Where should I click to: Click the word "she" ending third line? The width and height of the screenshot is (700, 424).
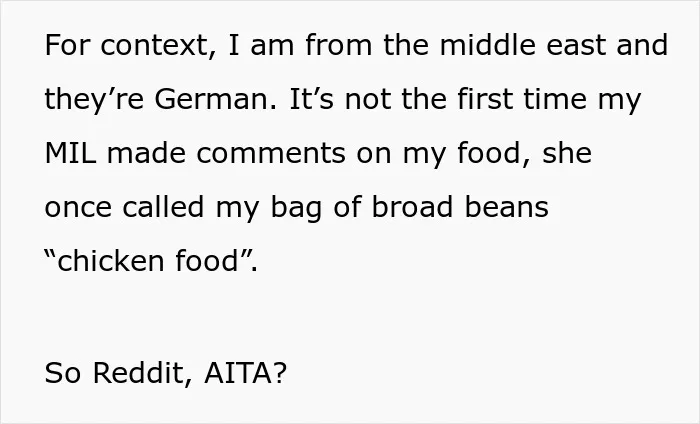tap(567, 153)
